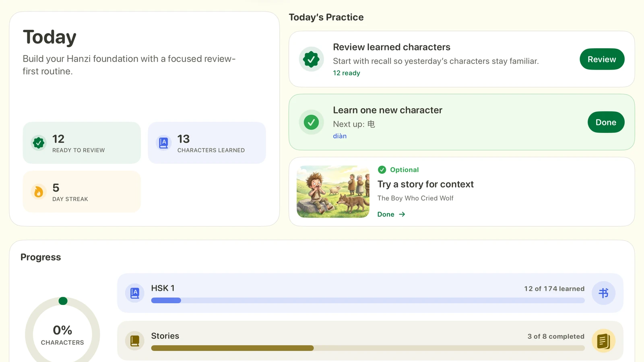Click 'The Boy Who Cried Wolf' text
This screenshot has width=644, height=362.
tap(415, 198)
